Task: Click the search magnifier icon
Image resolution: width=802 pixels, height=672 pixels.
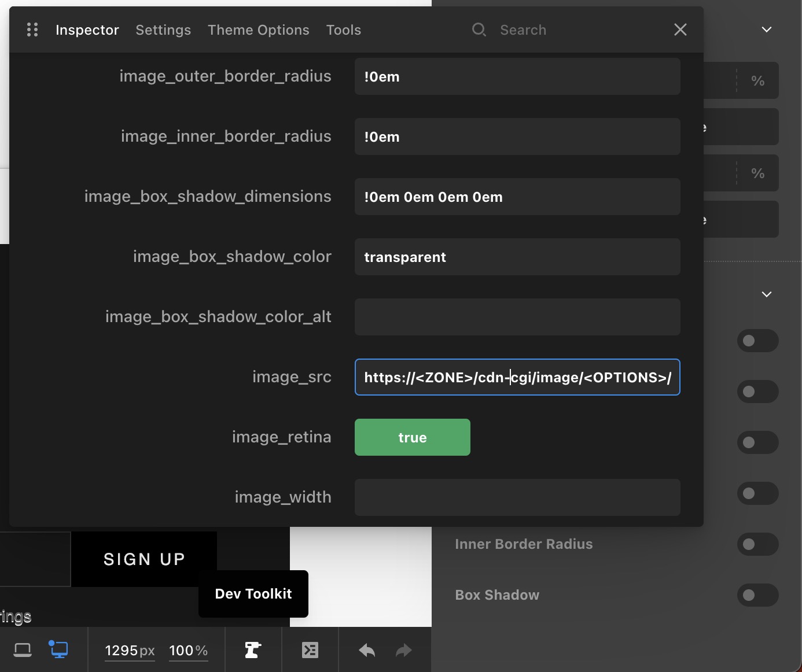Action: pos(479,29)
